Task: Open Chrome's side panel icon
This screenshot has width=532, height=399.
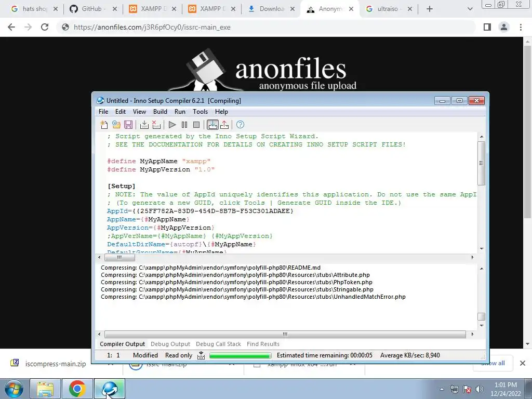Action: (487, 27)
